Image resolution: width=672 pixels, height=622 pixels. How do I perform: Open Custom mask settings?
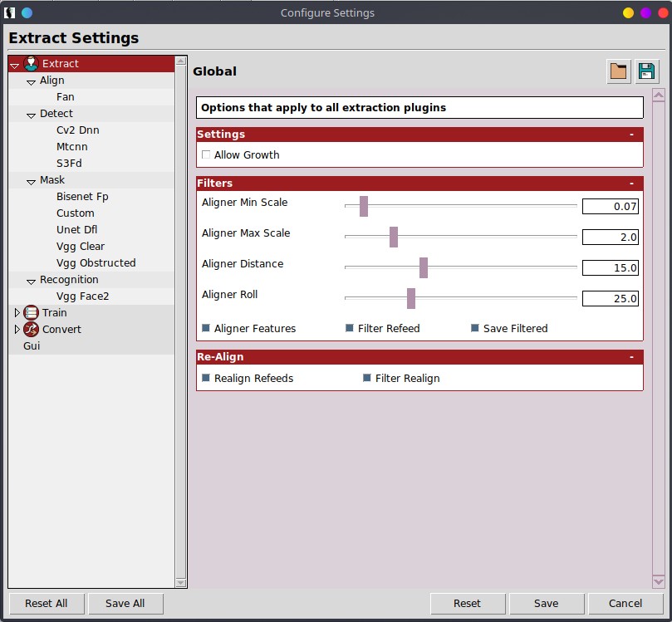coord(75,213)
